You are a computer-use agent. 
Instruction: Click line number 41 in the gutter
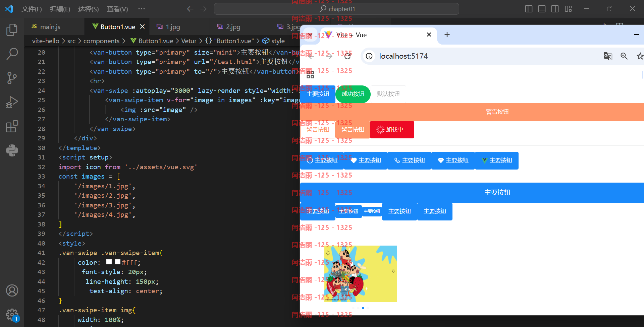pyautogui.click(x=41, y=253)
